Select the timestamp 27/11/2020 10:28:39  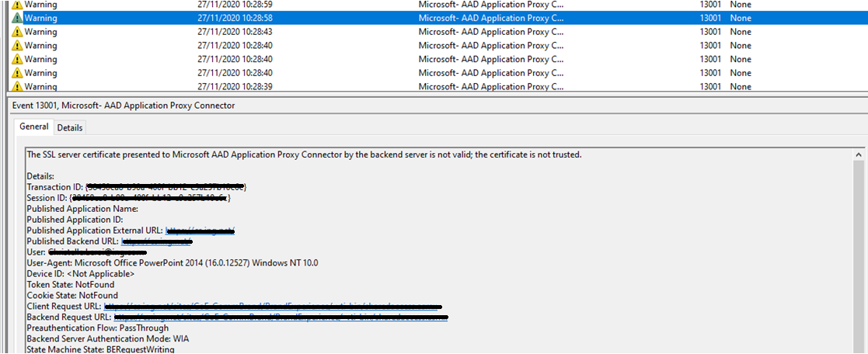click(235, 86)
